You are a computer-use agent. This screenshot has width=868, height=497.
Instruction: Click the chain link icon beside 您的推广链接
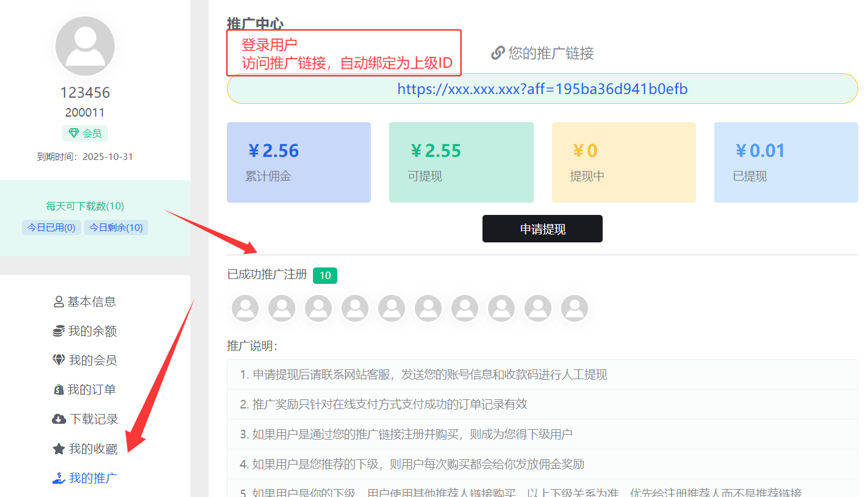[497, 53]
